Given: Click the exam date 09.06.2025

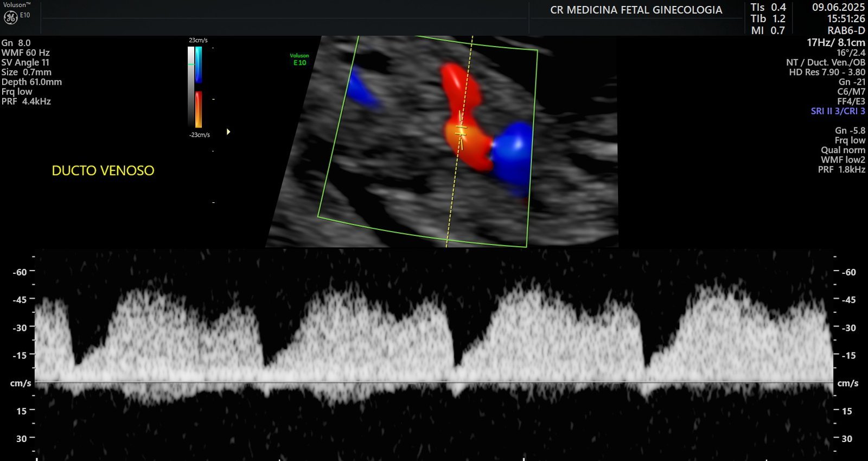Looking at the screenshot, I should [838, 7].
